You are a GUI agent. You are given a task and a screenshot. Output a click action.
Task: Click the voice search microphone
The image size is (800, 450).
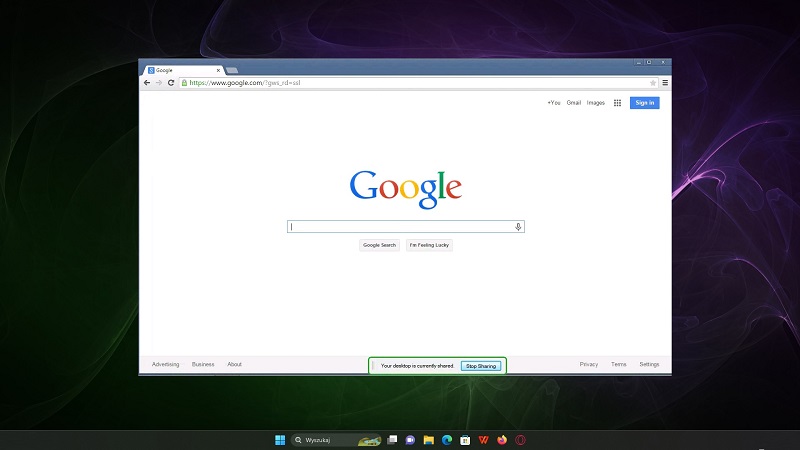coord(518,227)
